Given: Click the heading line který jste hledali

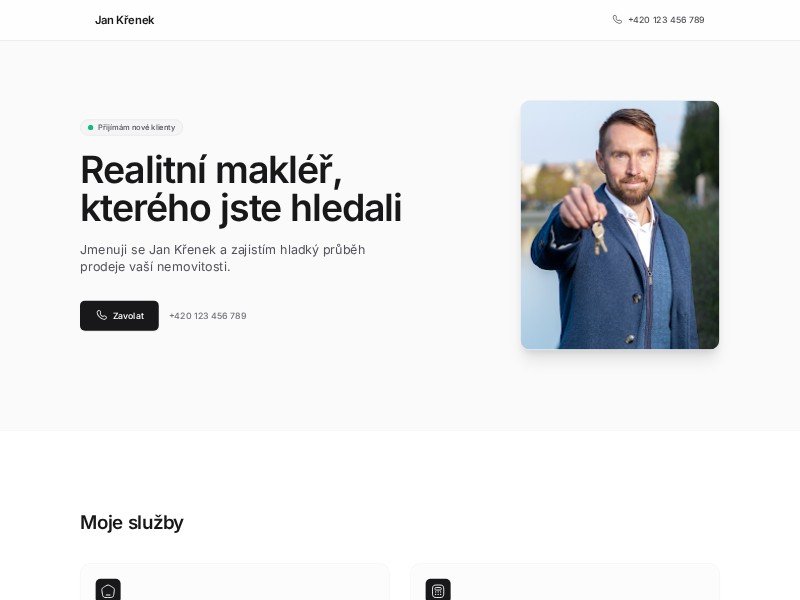Looking at the screenshot, I should [x=241, y=208].
